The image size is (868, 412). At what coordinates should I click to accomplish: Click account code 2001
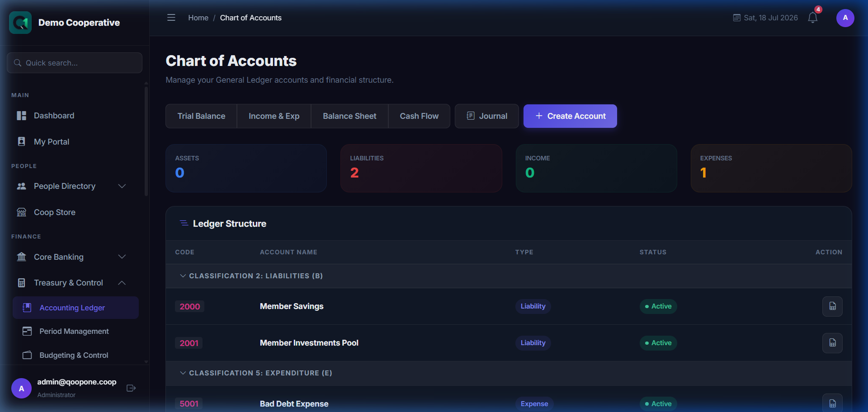[x=189, y=343]
